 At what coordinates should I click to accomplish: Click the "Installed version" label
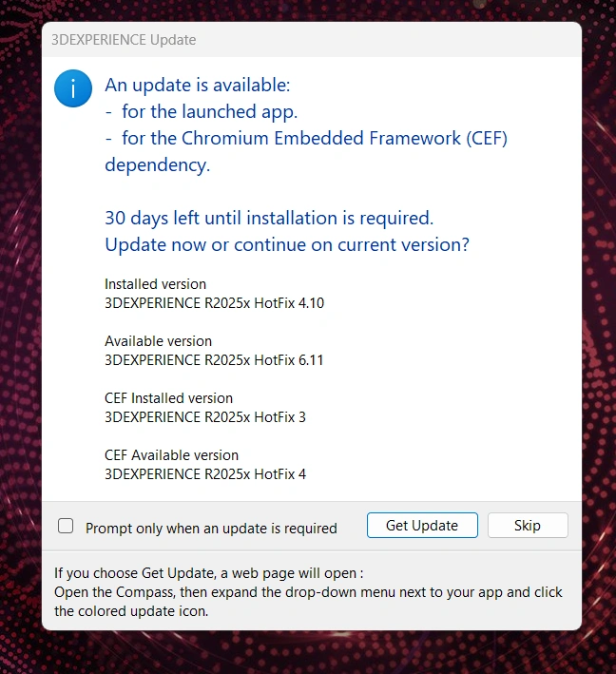coord(155,284)
